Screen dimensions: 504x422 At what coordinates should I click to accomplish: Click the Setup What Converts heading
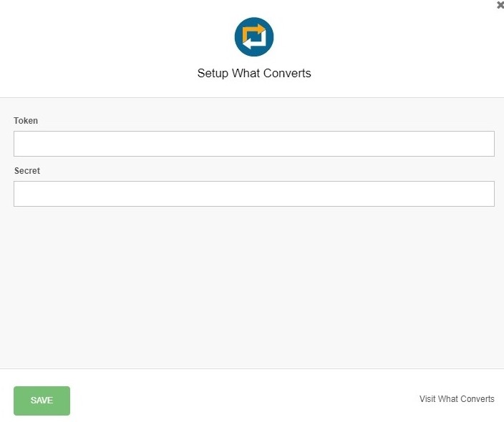[254, 73]
